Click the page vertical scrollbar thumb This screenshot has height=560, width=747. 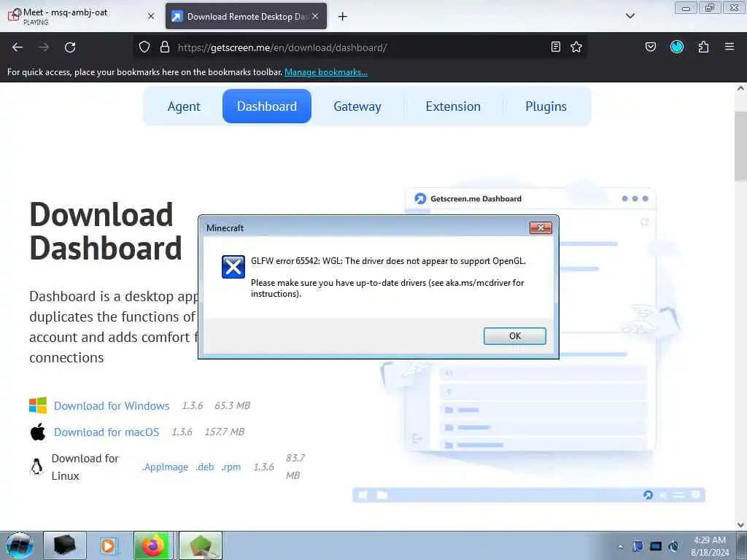[740, 146]
